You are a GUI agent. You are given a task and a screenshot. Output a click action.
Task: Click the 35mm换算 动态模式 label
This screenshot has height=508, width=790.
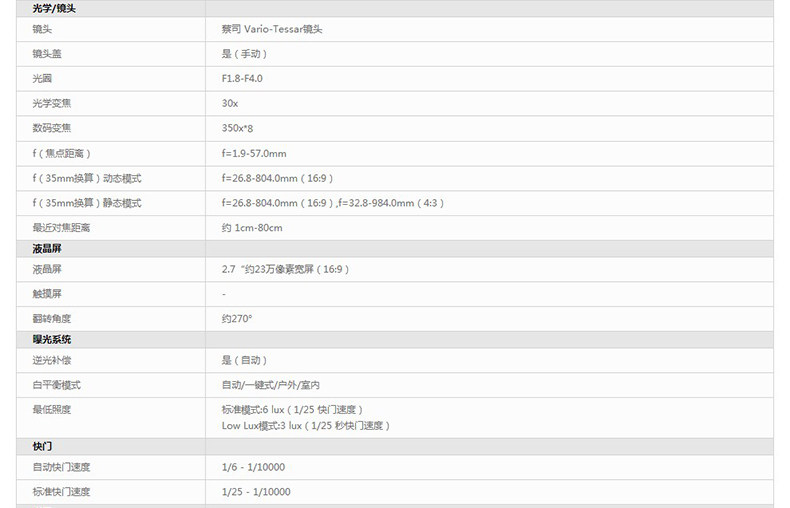(x=87, y=178)
